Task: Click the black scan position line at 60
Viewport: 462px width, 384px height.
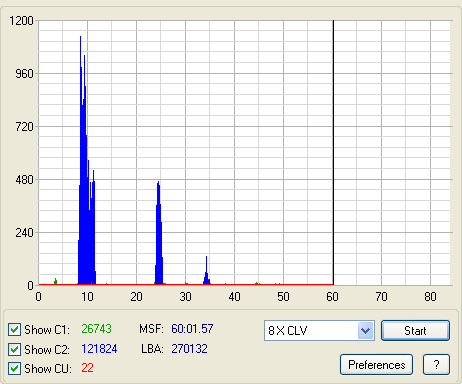Action: pos(333,152)
